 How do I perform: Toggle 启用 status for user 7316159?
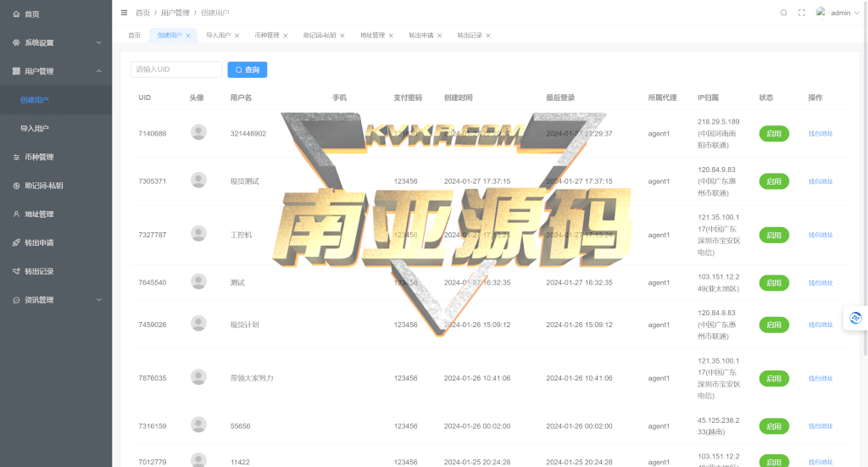pos(774,426)
